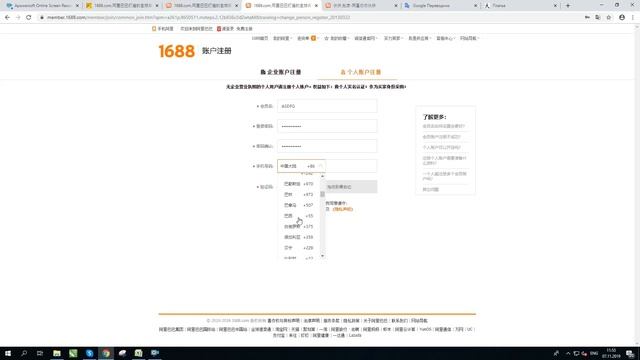Viewport: 640px width, 360px height.
Task: Click the phone number input box
Action: 351,166
